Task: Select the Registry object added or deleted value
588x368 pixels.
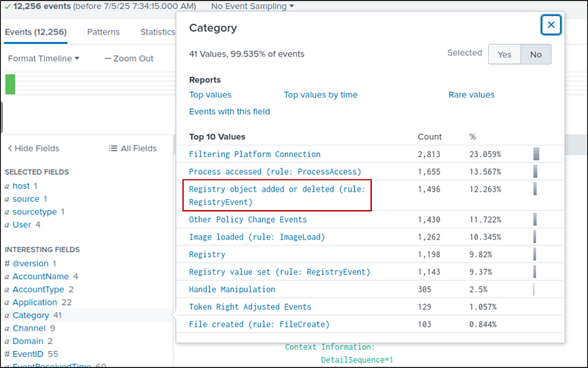Action: pos(276,195)
